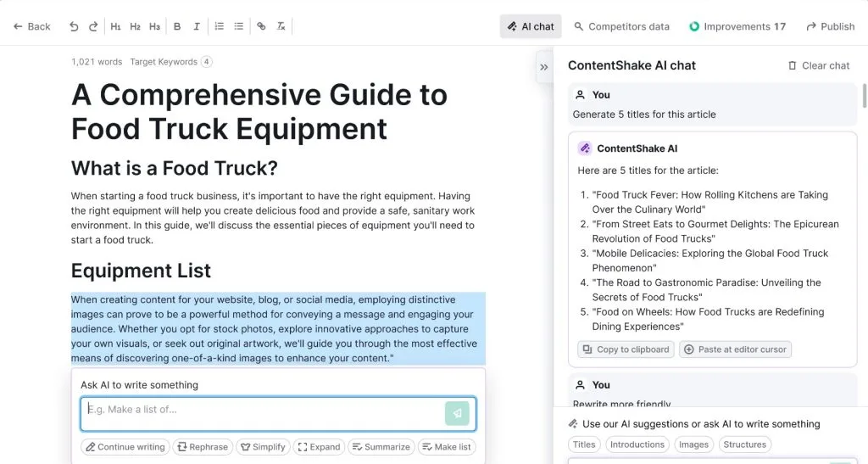
Task: Click 'Generate 5 titles for this article' message
Action: click(x=644, y=115)
